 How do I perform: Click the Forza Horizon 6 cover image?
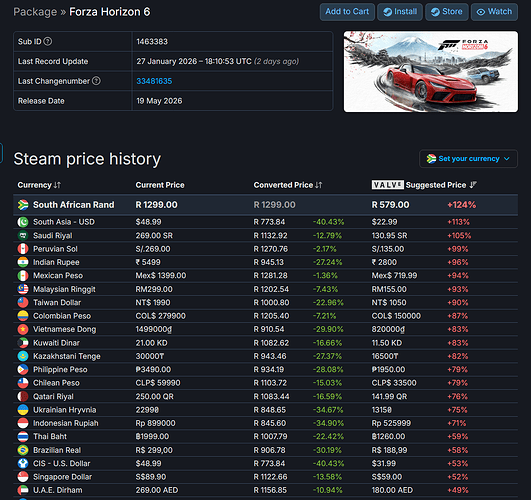point(431,71)
